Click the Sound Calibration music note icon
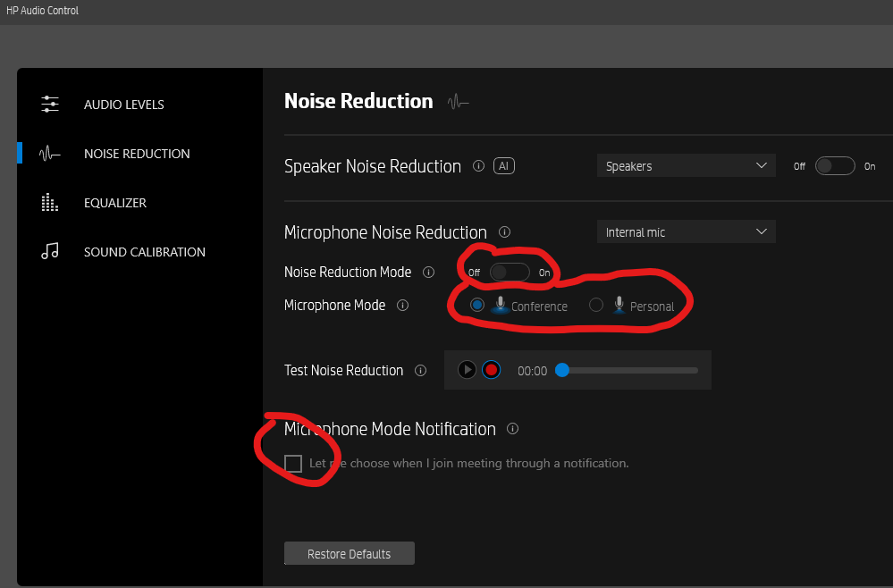The width and height of the screenshot is (893, 588). click(50, 252)
